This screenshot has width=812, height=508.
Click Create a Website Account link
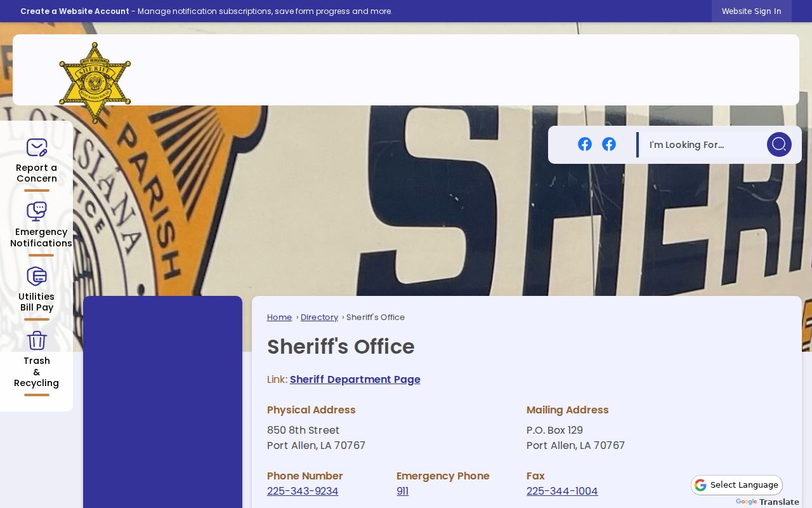(75, 11)
